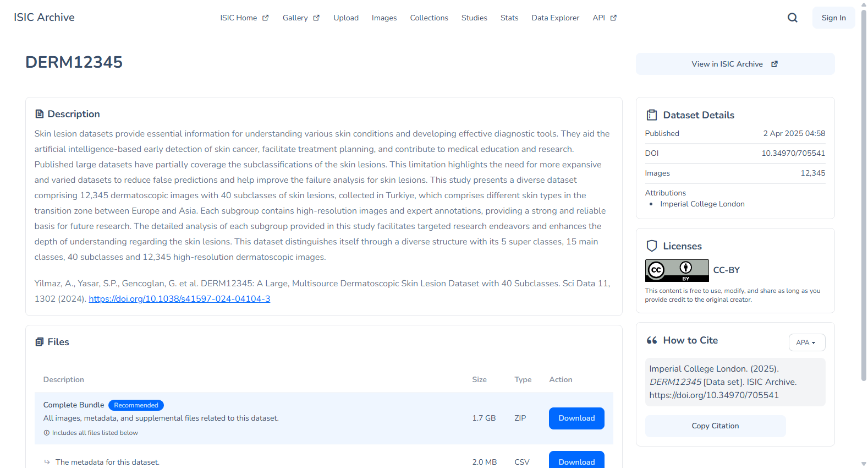Open the search magnifier icon
This screenshot has width=868, height=468.
(793, 18)
